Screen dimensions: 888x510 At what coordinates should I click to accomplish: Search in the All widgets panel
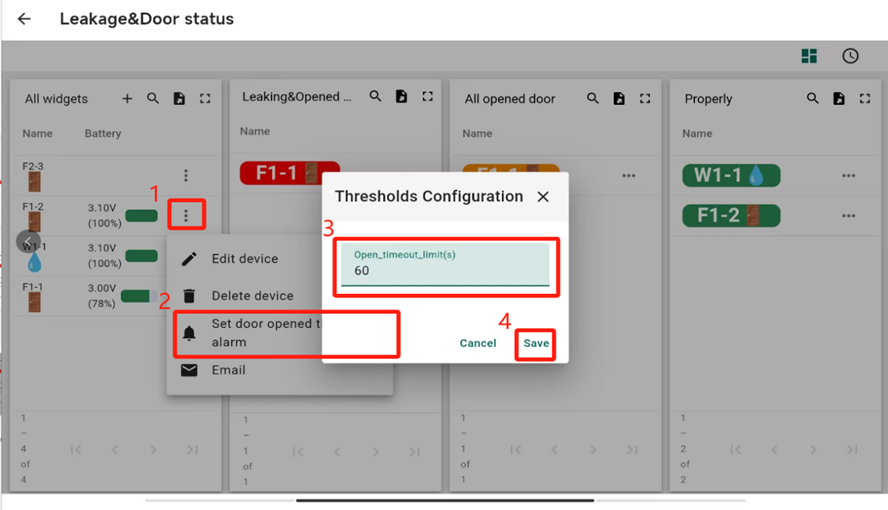click(153, 99)
